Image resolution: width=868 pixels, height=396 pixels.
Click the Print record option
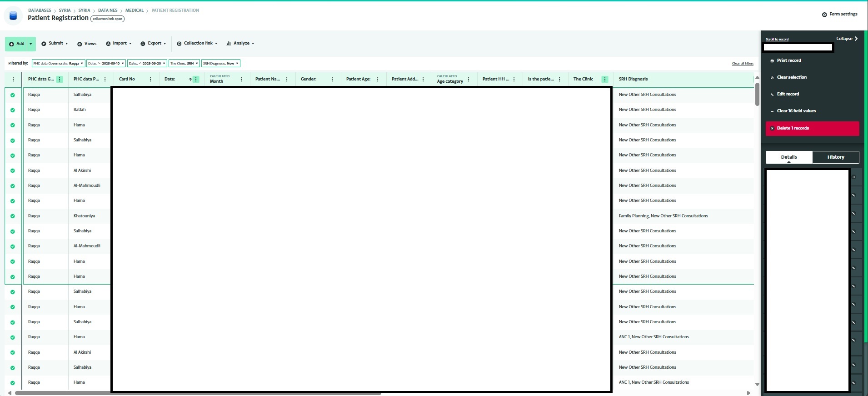pyautogui.click(x=788, y=60)
